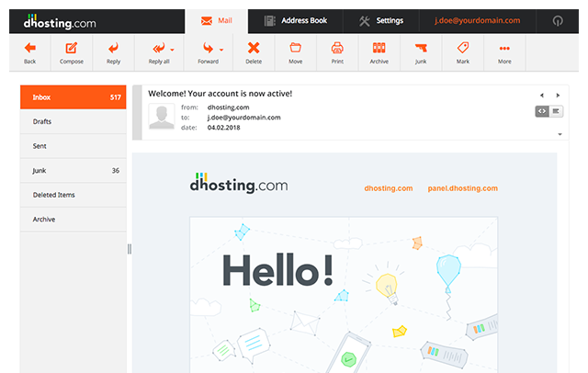588x373 pixels.
Task: Click the dhosting.com logo in email body
Action: (239, 183)
